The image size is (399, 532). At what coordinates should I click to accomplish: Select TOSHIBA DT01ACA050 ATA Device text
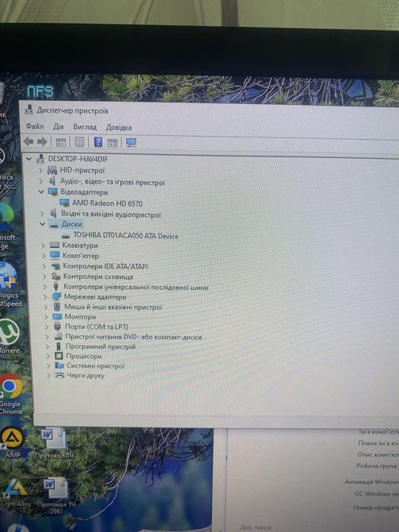126,236
